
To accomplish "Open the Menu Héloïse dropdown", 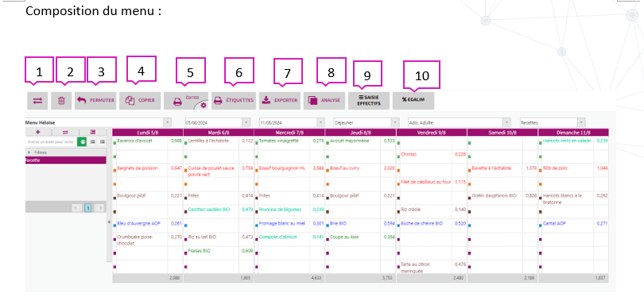I will [98, 122].
